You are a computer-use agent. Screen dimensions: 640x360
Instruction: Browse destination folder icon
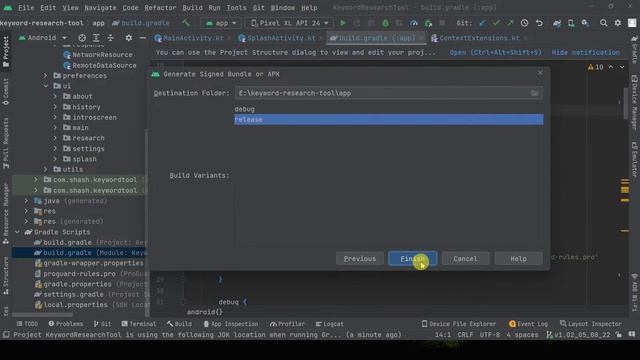(x=535, y=93)
